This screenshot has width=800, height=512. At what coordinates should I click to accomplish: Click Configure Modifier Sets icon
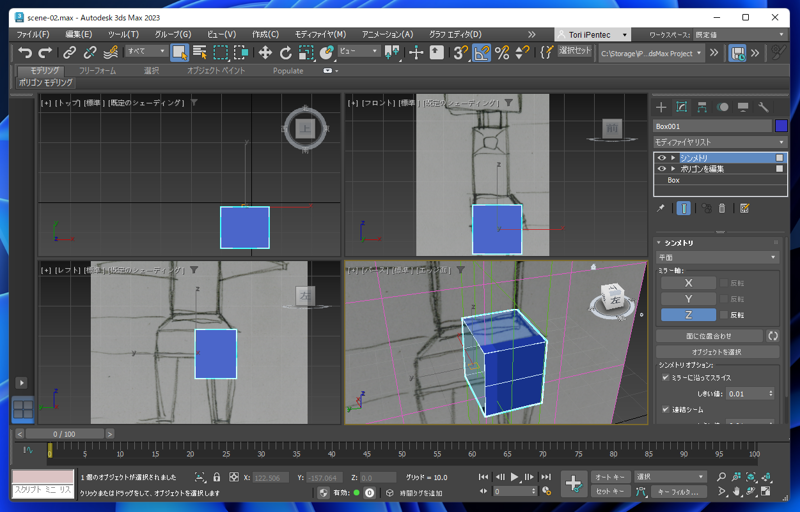744,208
